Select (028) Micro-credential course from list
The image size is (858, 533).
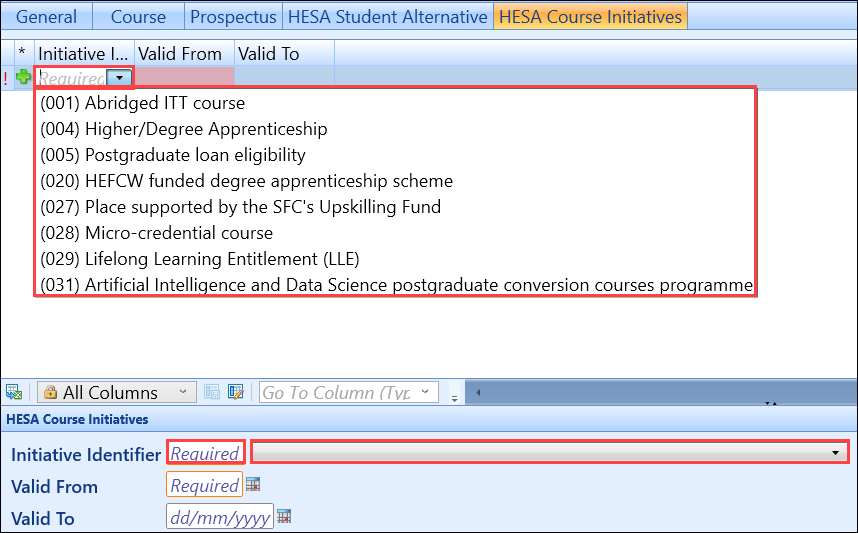point(156,232)
